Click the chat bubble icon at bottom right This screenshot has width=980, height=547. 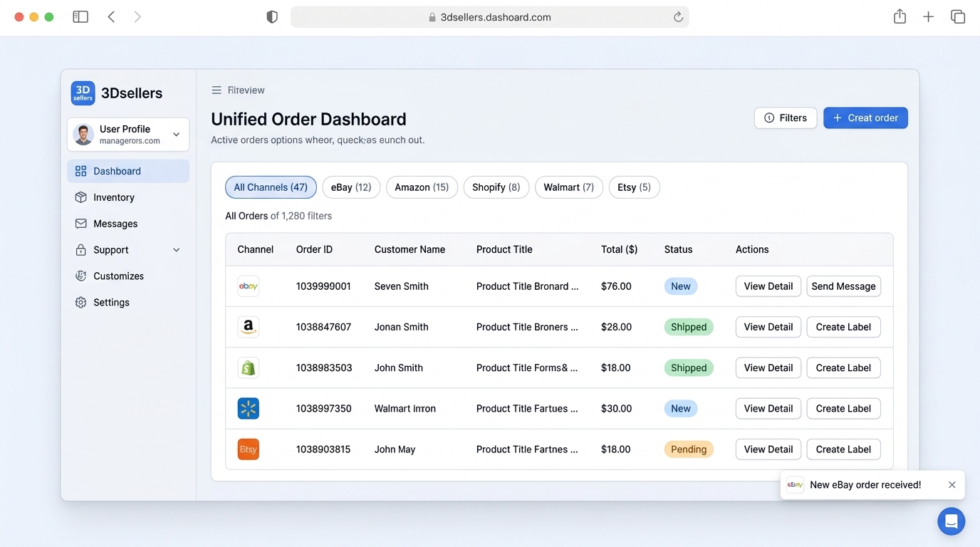pos(951,521)
